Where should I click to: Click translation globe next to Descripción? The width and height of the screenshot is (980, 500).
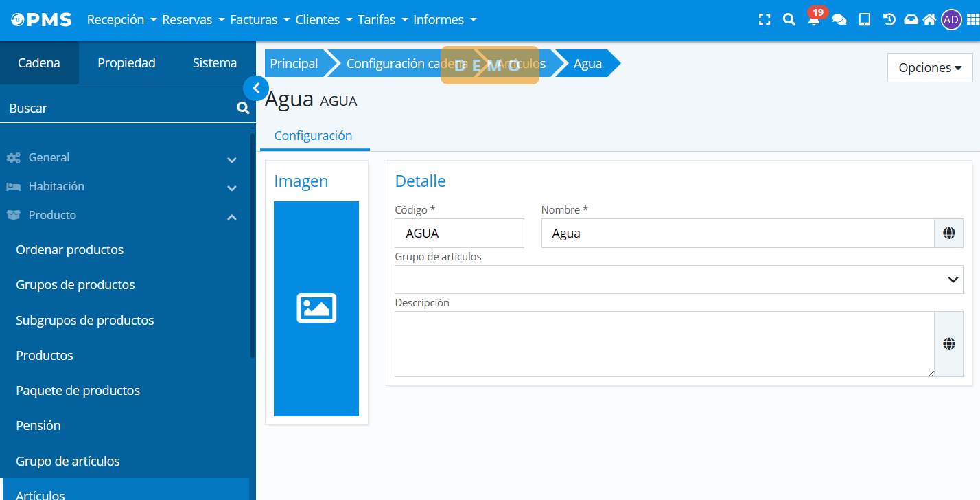click(x=949, y=344)
